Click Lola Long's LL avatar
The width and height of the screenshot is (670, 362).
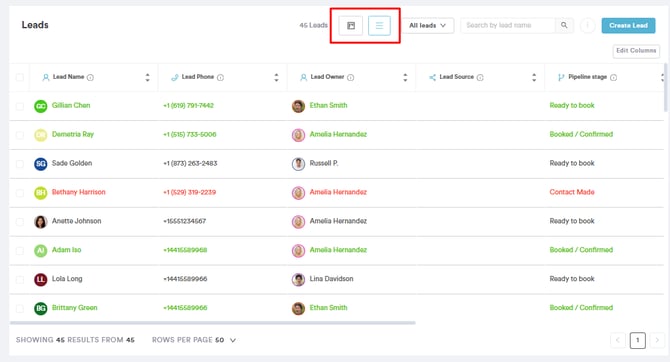[41, 279]
